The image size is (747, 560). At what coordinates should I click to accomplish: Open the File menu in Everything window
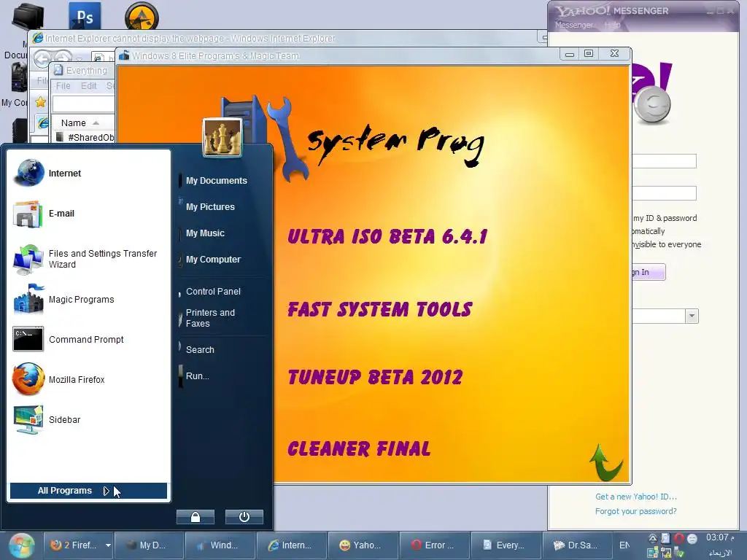click(x=63, y=86)
